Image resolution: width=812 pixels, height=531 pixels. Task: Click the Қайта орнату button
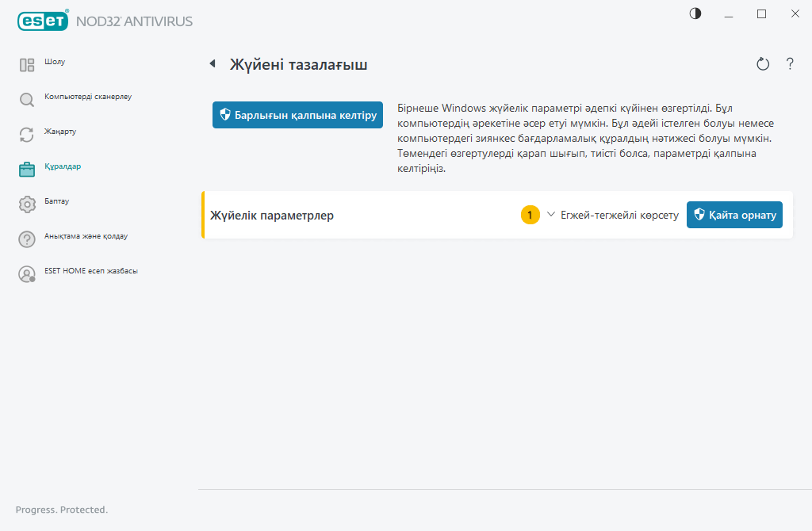tap(734, 215)
